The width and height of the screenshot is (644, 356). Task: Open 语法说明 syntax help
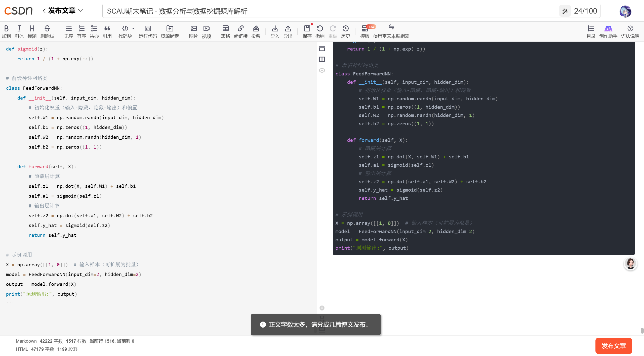[x=630, y=32]
